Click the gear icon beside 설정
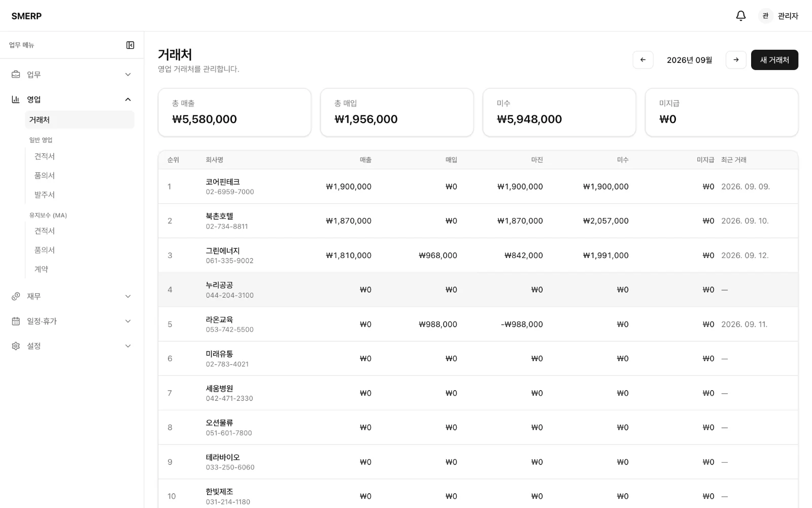The width and height of the screenshot is (812, 508). pyautogui.click(x=16, y=346)
